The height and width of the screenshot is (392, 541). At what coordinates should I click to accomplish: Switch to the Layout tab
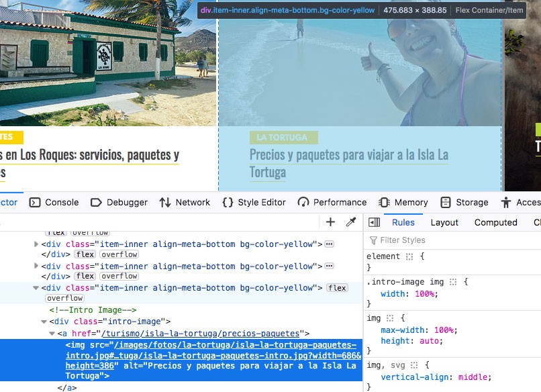[444, 222]
